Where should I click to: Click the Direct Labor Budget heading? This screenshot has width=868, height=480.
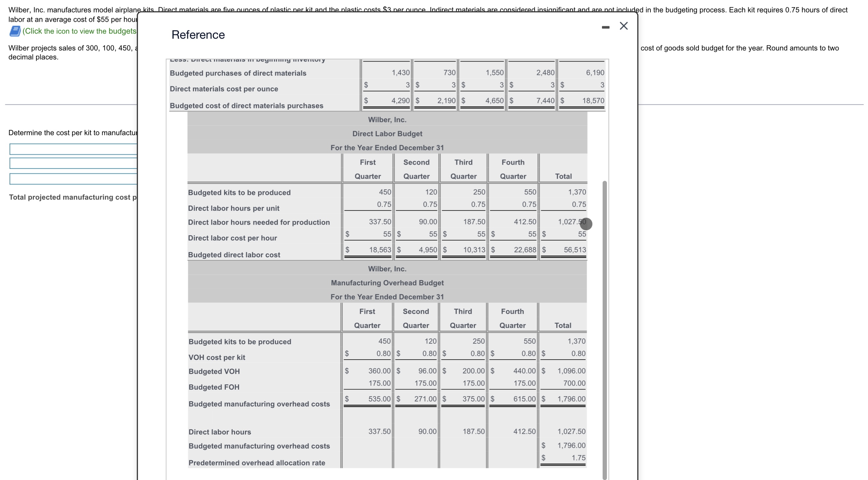pyautogui.click(x=387, y=134)
